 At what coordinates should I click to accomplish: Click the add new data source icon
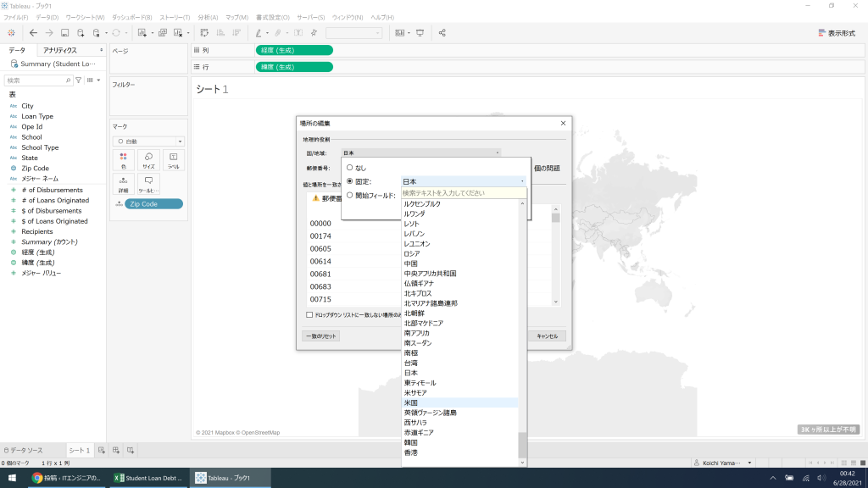[81, 33]
